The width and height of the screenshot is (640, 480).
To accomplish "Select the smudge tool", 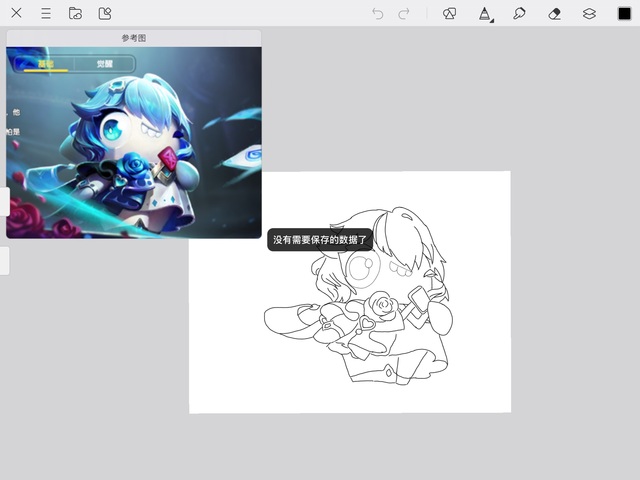I will 519,13.
